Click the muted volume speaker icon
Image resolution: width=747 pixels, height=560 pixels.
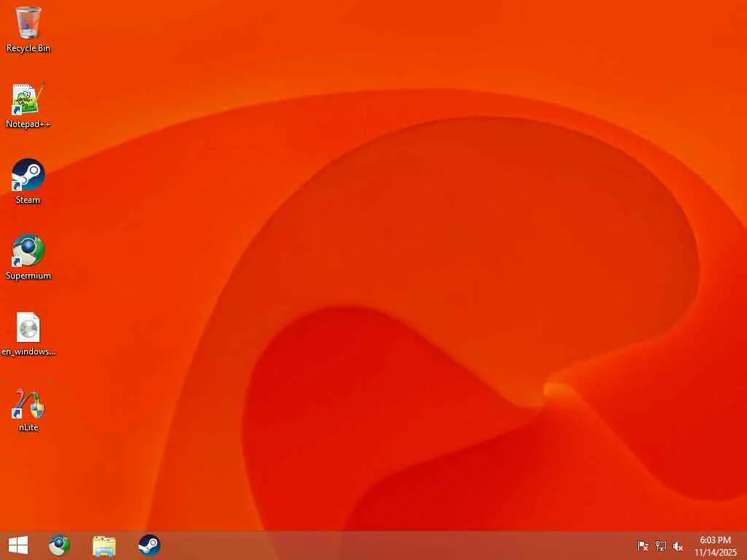tap(678, 546)
